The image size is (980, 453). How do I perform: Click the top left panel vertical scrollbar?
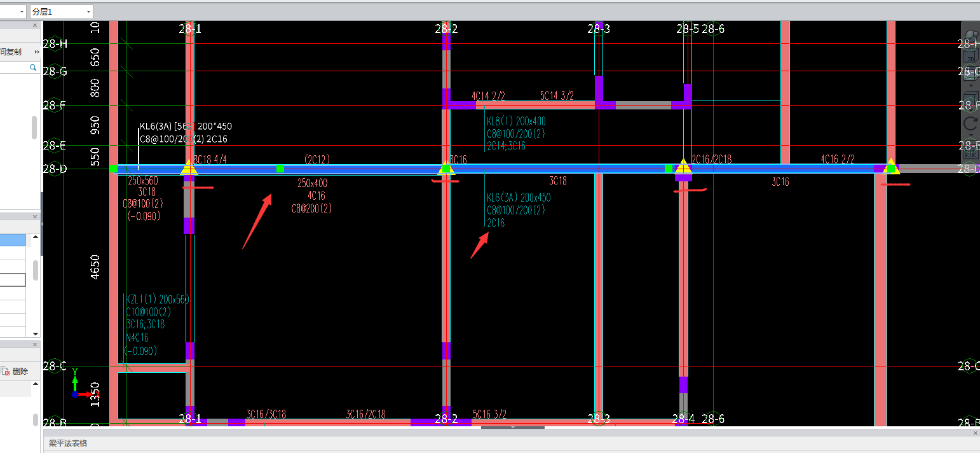point(34,127)
